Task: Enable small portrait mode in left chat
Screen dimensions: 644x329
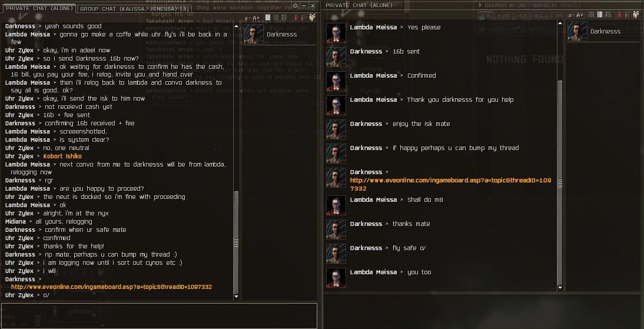Action: click(276, 17)
